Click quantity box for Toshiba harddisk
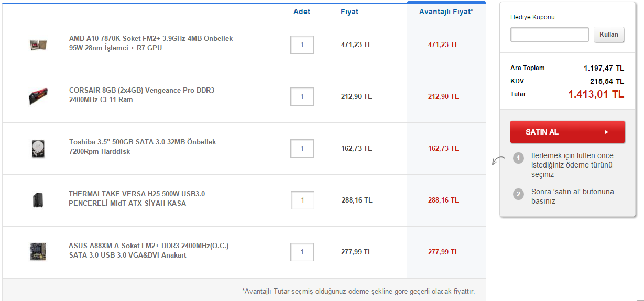Viewport: 644px width, 301px height. [302, 148]
